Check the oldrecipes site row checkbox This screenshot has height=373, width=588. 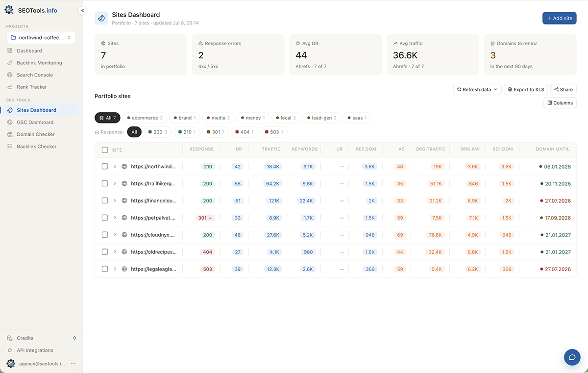click(x=105, y=252)
